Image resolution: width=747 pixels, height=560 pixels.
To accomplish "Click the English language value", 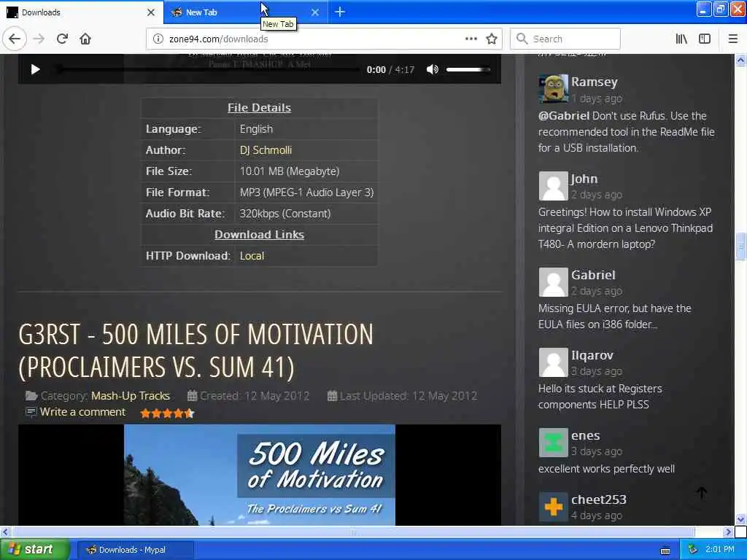I will tap(256, 129).
